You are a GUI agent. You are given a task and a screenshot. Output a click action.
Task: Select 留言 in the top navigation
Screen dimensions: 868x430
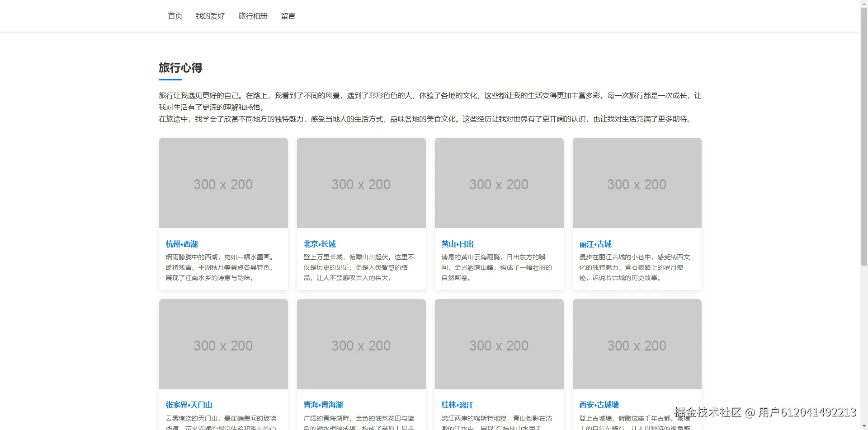(x=288, y=16)
